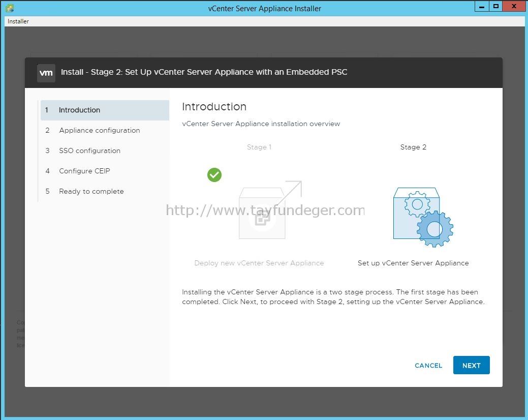This screenshot has height=420, width=528.
Task: Click the 'Stage 2' heading label
Action: [x=413, y=147]
